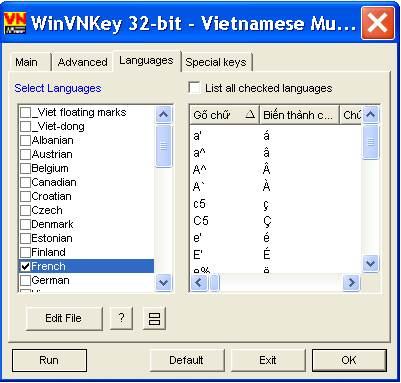Click the question mark help button
401x383 pixels.
point(121,318)
